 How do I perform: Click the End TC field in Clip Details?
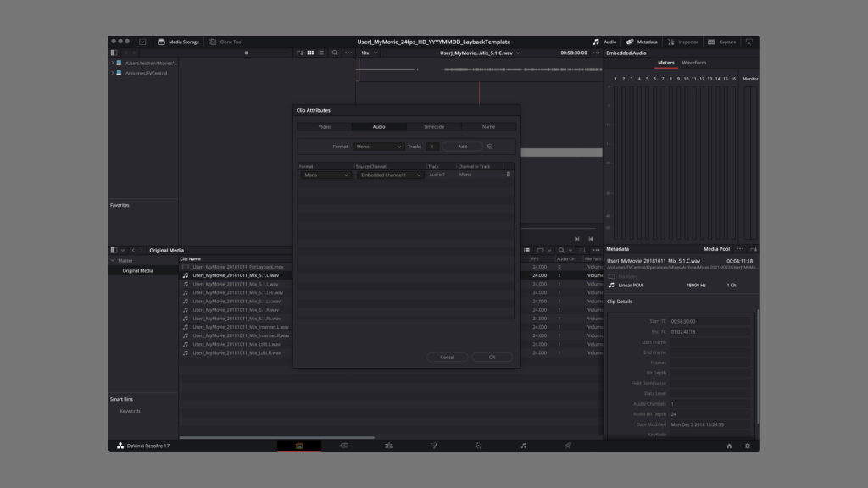[709, 332]
